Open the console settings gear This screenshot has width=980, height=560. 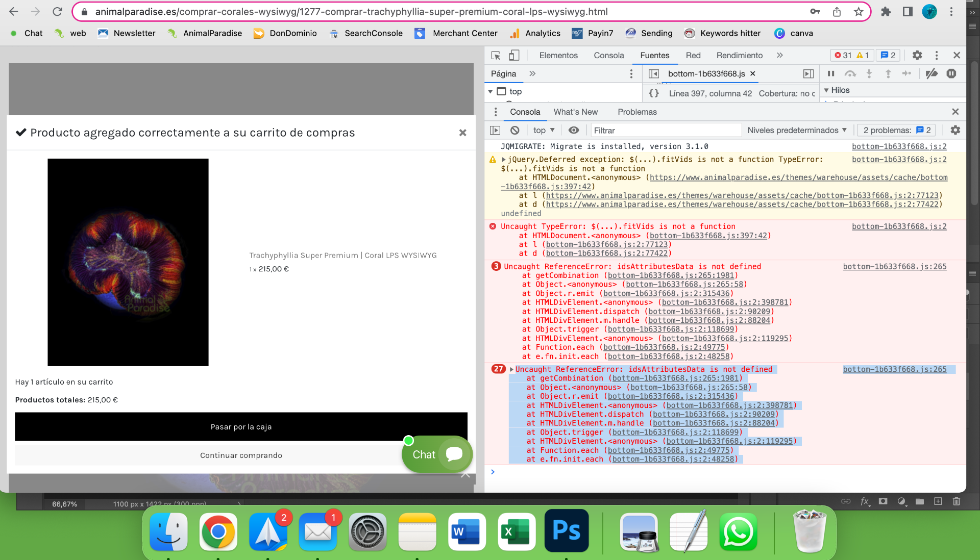pos(955,130)
